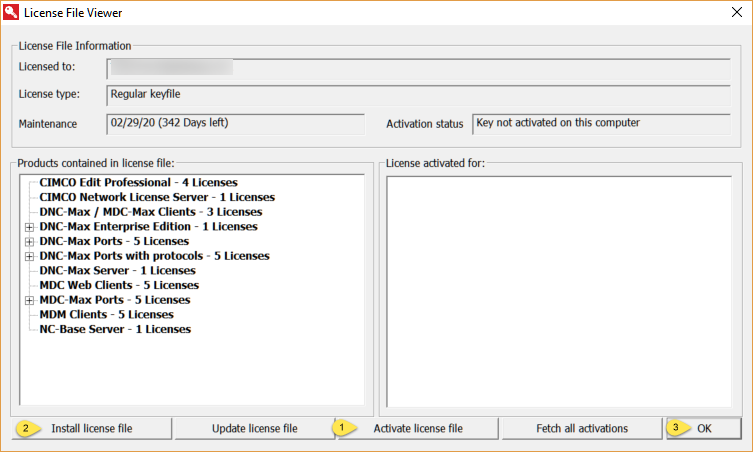Expand the DNC-Max Ports - 5 Licenses node

tap(29, 242)
